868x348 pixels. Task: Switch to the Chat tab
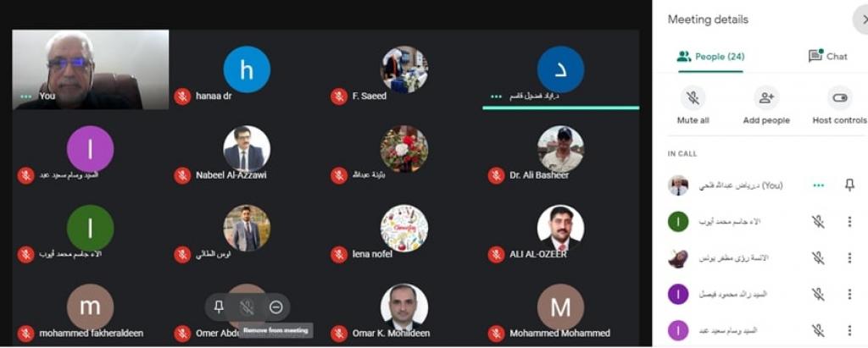827,57
